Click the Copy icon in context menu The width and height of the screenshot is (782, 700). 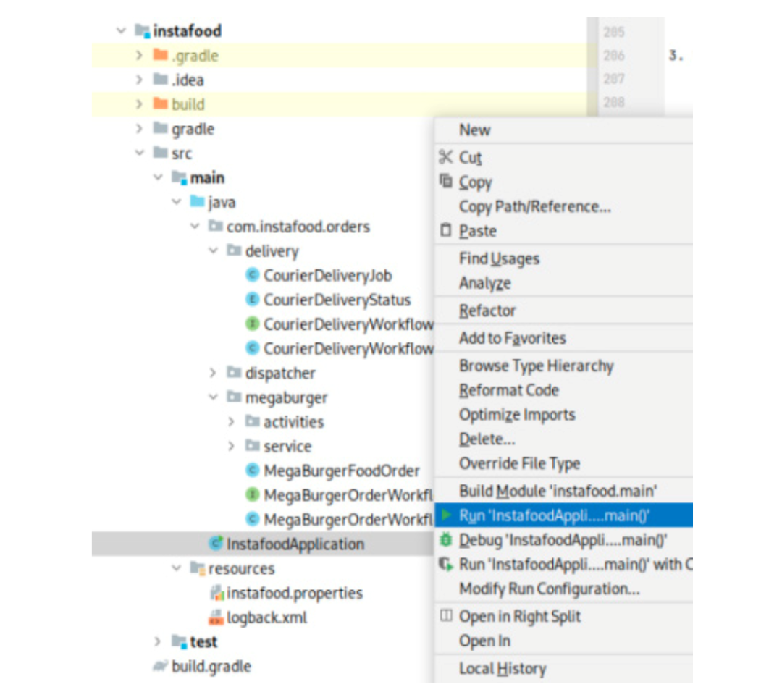446,182
